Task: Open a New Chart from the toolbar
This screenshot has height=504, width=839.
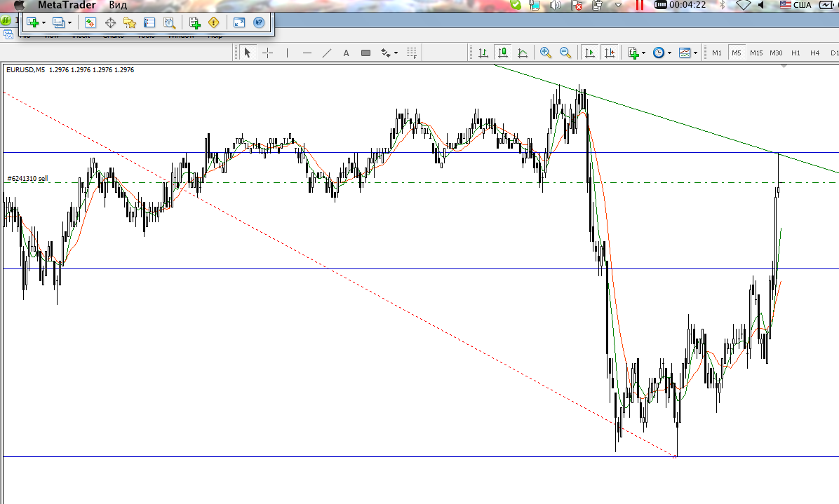Action: [x=33, y=22]
